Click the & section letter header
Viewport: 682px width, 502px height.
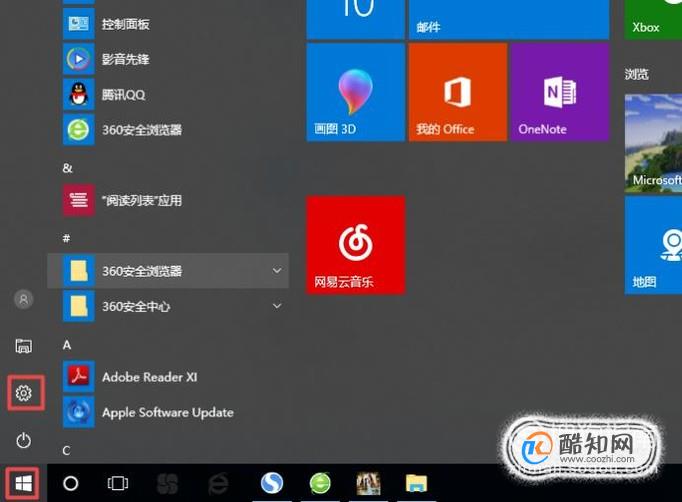pyautogui.click(x=67, y=168)
